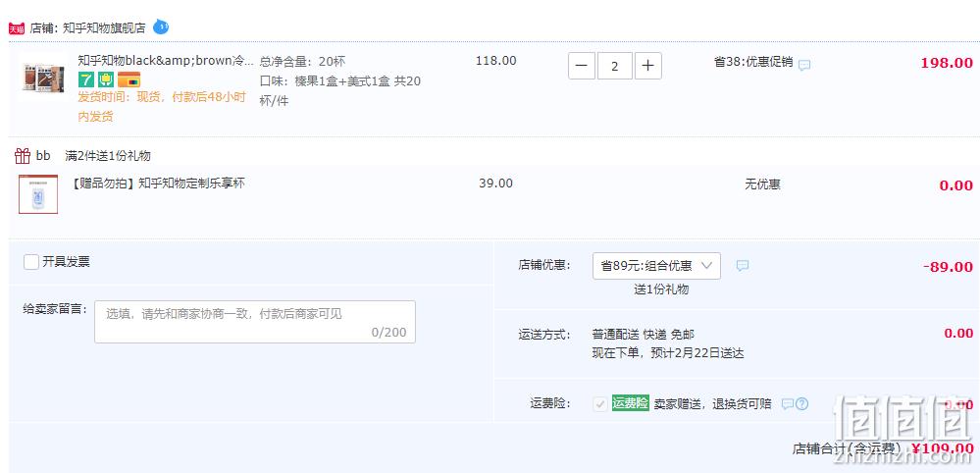Screen dimensions: 980x473
Task: Open store link 知乎知物旗舰店
Action: (104, 28)
